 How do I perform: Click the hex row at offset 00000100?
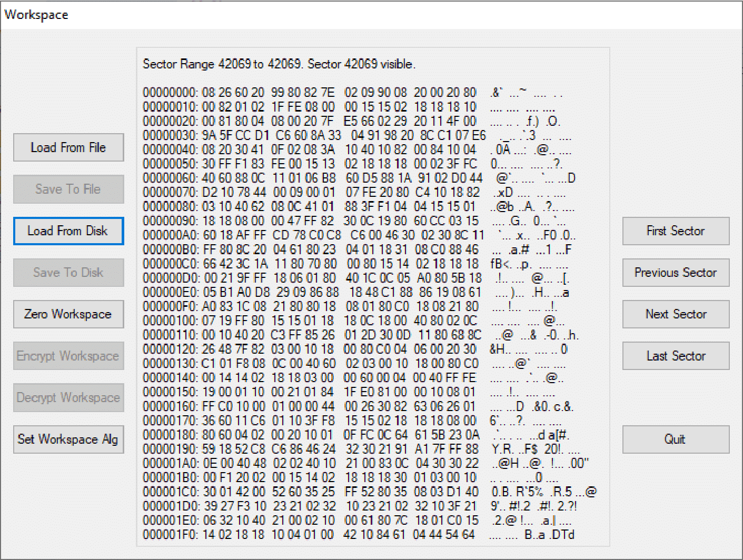pos(300,321)
